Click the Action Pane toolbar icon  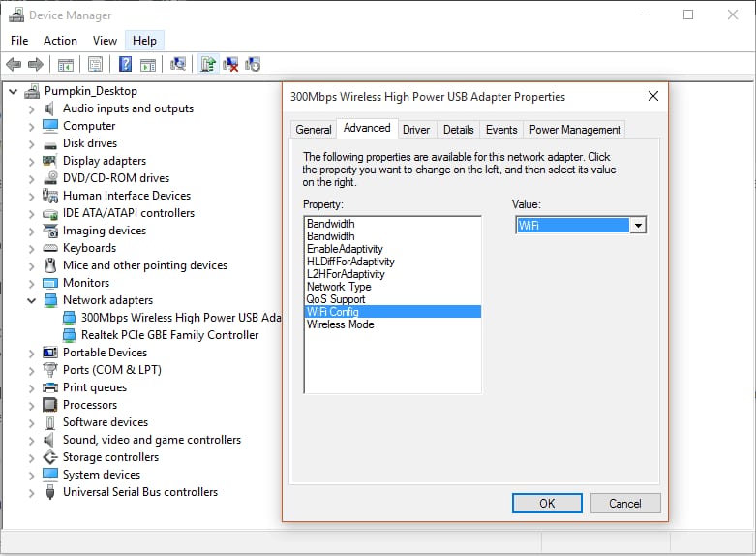pos(148,64)
